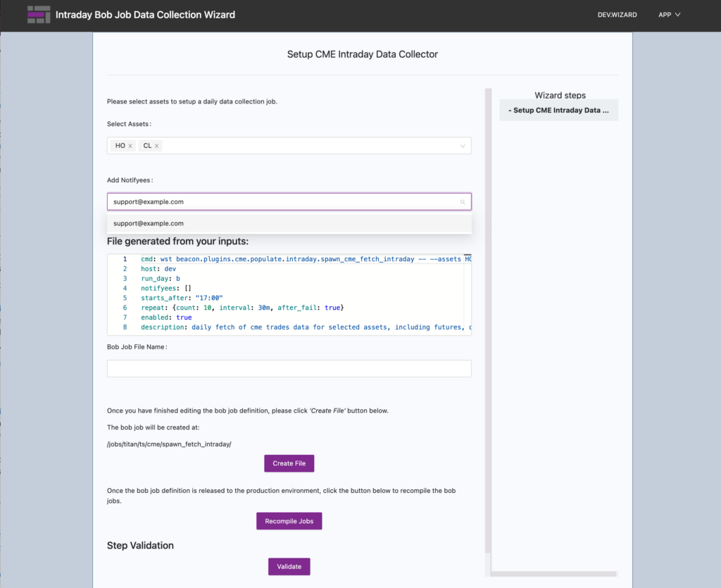
Task: Click the job path /jobs/titan/ts/cme/spawn_fetch_intraday/ text
Action: 169,444
